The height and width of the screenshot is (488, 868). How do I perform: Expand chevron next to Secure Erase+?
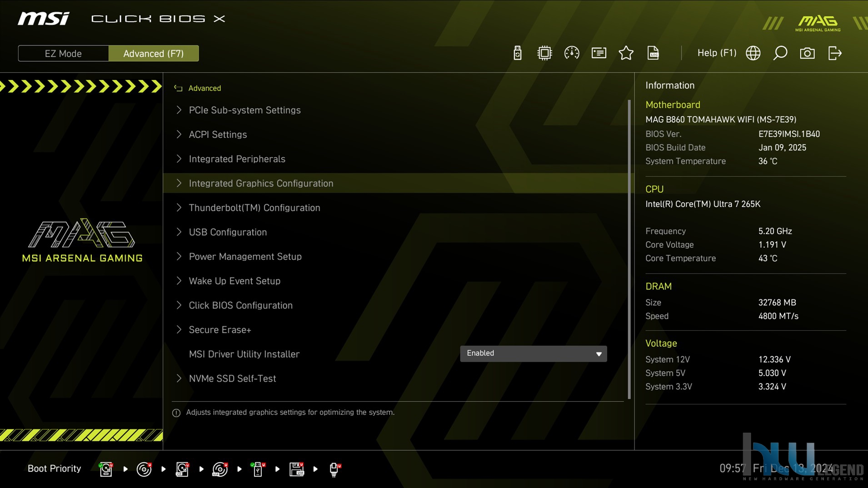[179, 330]
